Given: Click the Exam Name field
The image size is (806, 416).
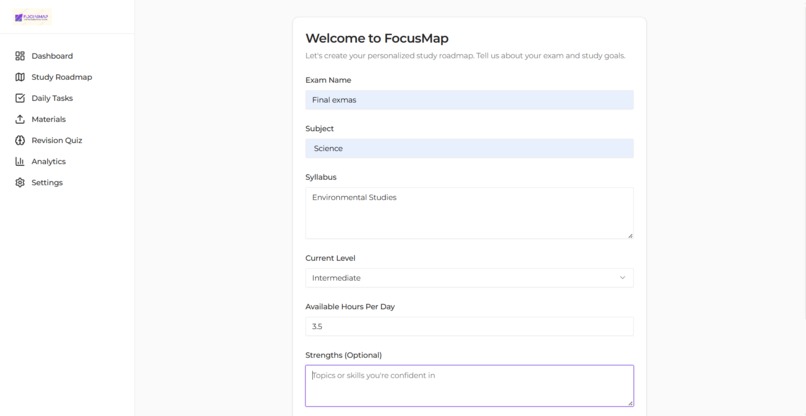Looking at the screenshot, I should (x=469, y=100).
